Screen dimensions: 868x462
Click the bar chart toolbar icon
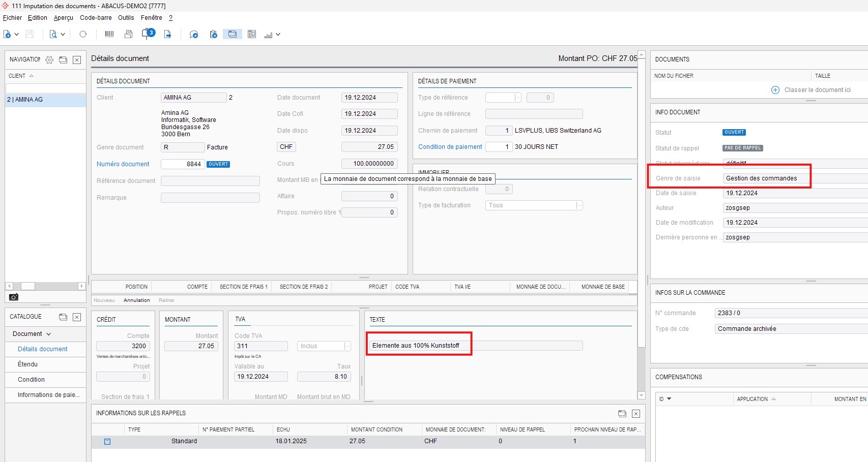coord(268,35)
